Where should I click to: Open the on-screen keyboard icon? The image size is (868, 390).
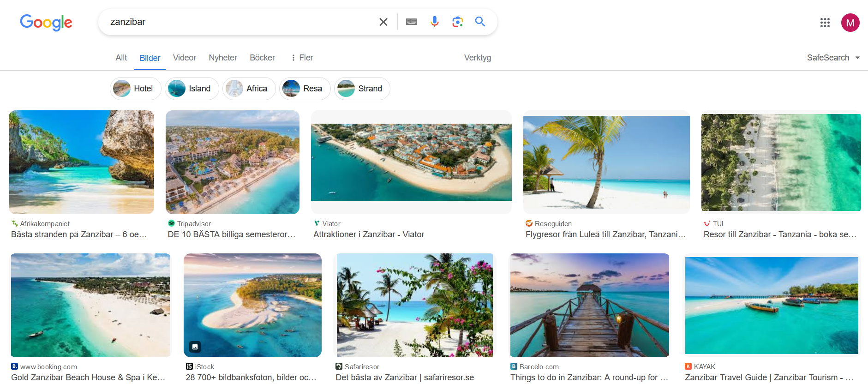[x=411, y=22]
